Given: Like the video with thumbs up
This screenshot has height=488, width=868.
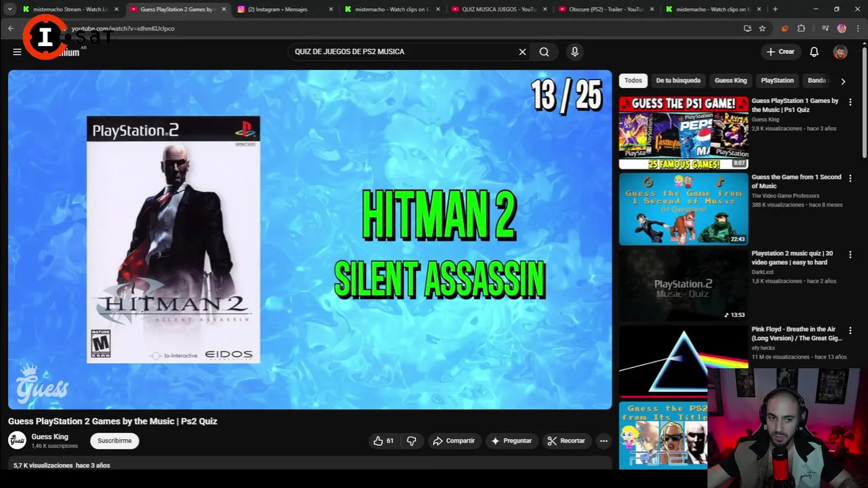Looking at the screenshot, I should pyautogui.click(x=383, y=441).
